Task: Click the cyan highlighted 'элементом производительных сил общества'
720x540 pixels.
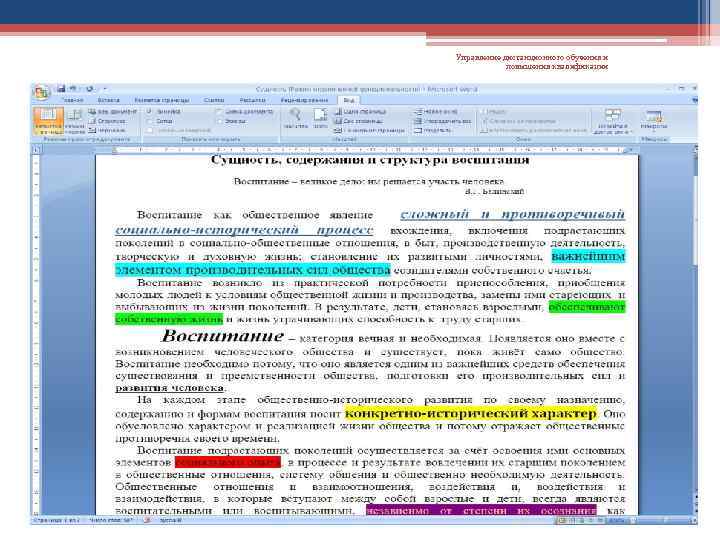Action: click(252, 269)
